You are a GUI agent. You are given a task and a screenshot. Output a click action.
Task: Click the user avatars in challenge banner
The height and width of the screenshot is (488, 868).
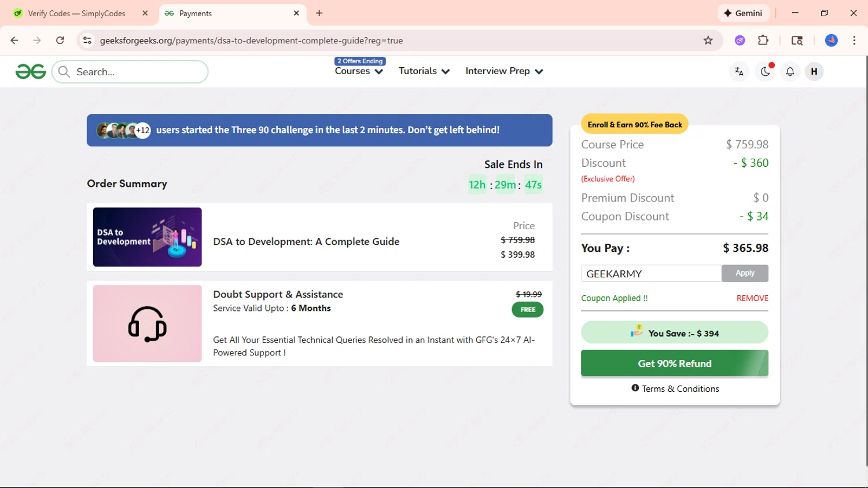point(123,130)
